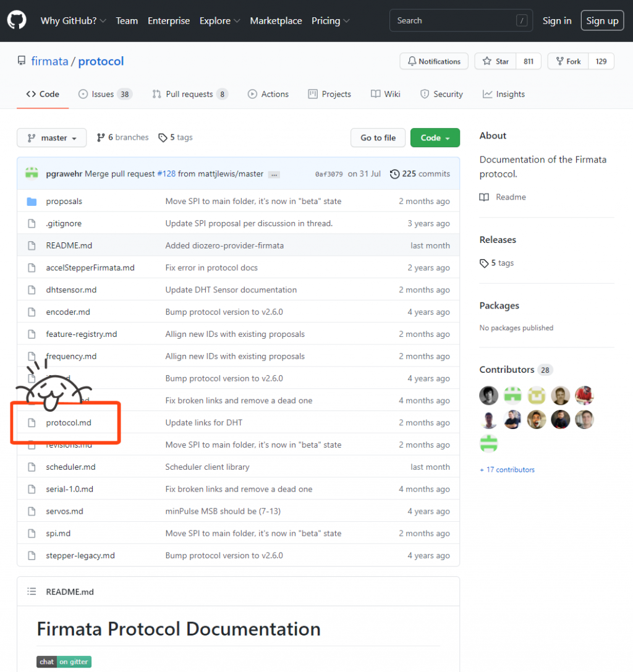This screenshot has width=633, height=672.
Task: Open Marketplace in the top navigation
Action: 276,20
